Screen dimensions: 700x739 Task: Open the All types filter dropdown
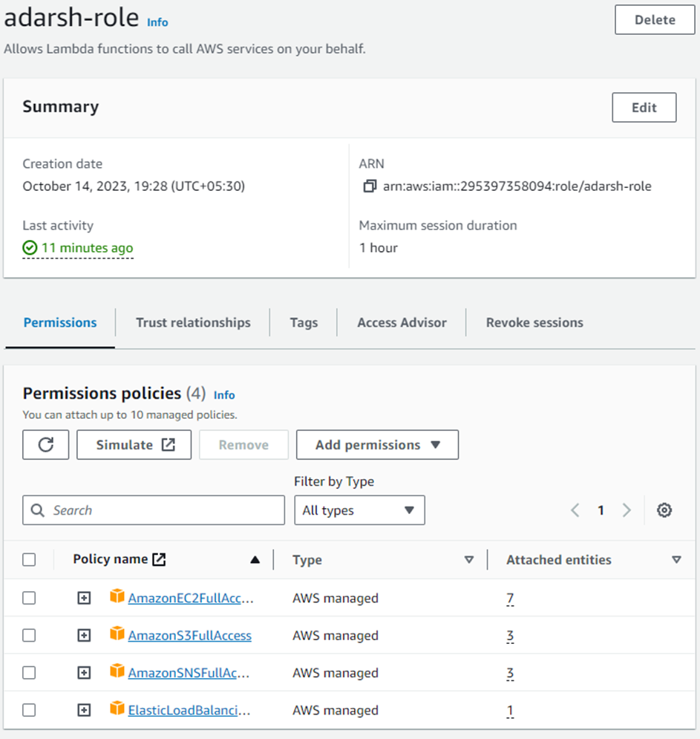(x=359, y=510)
